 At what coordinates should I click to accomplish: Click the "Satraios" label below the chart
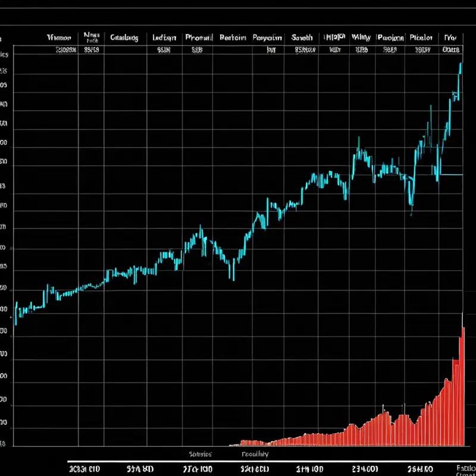pos(201,454)
